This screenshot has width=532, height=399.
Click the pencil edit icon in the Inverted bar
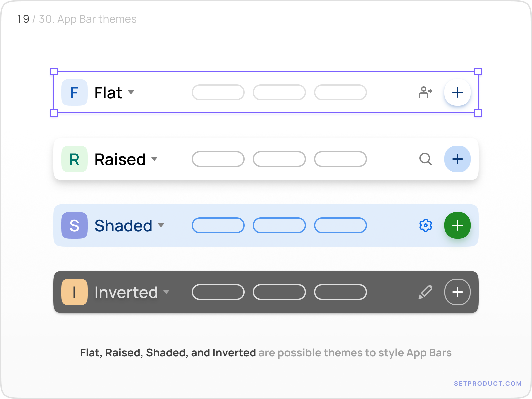pyautogui.click(x=425, y=292)
